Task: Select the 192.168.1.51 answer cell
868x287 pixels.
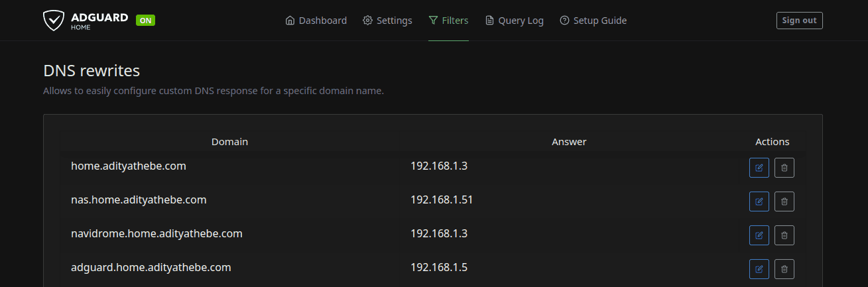Action: pyautogui.click(x=442, y=200)
